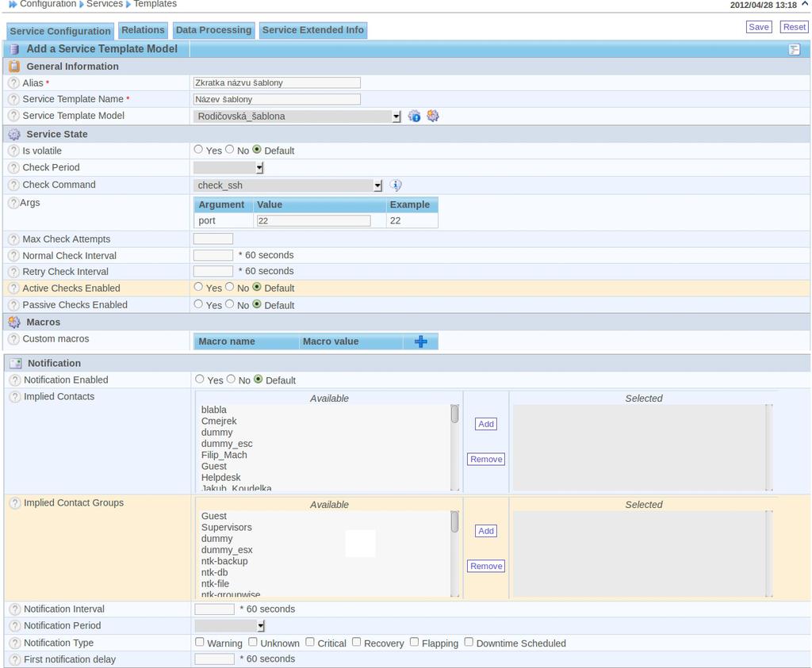Select Cmejrek in available contacts list

click(219, 422)
